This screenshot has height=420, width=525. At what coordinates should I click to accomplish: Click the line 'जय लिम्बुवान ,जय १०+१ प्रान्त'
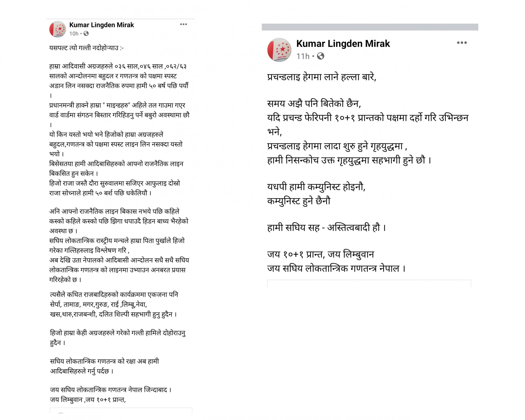88,400
